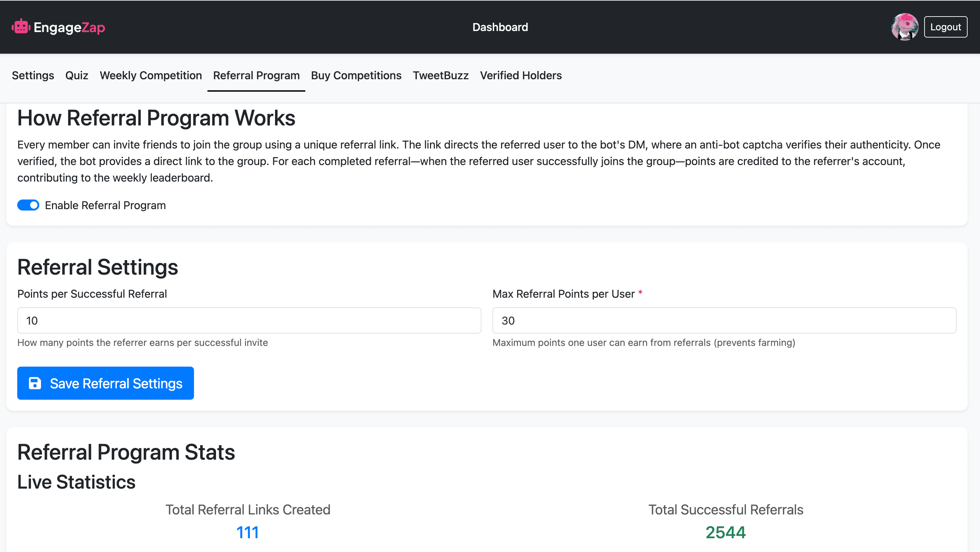Open the Weekly Competition tab
980x552 pixels.
pyautogui.click(x=151, y=75)
